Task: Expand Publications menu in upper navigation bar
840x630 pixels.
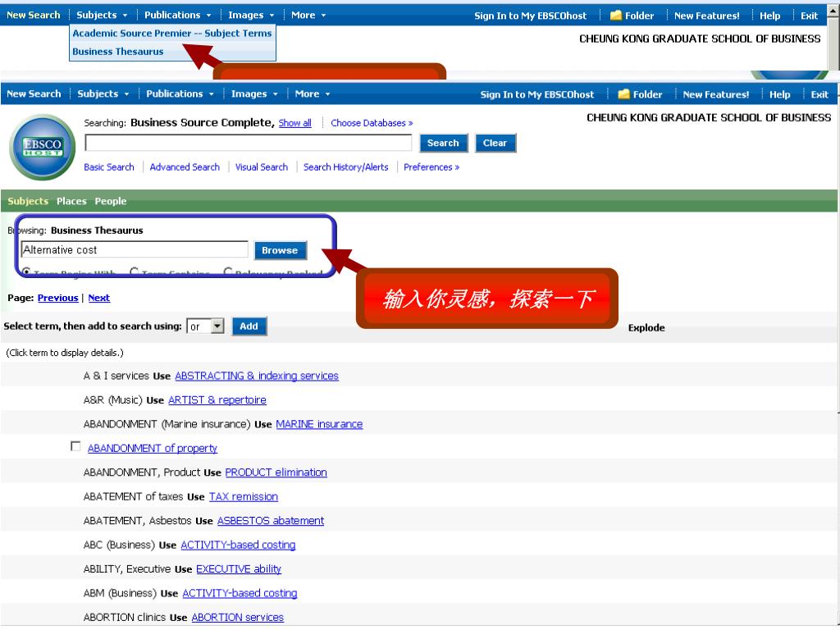Action: pyautogui.click(x=177, y=15)
